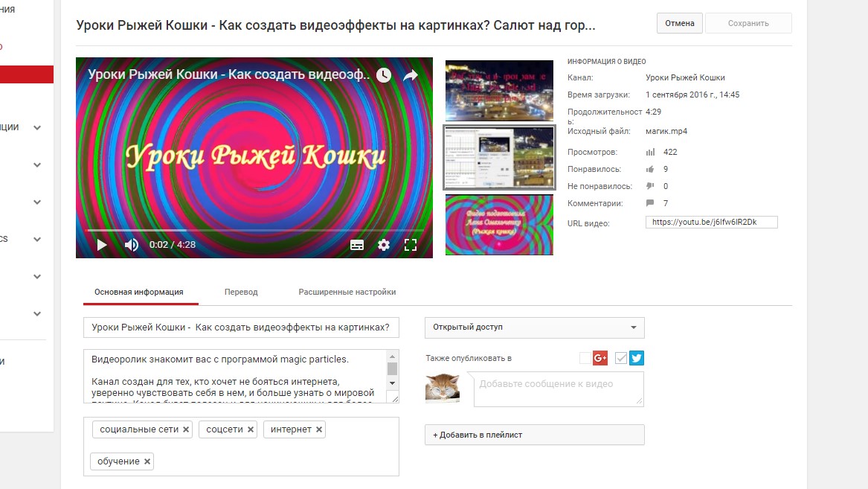
Task: Open the 'Расширенные настройки' tab
Action: click(x=347, y=292)
